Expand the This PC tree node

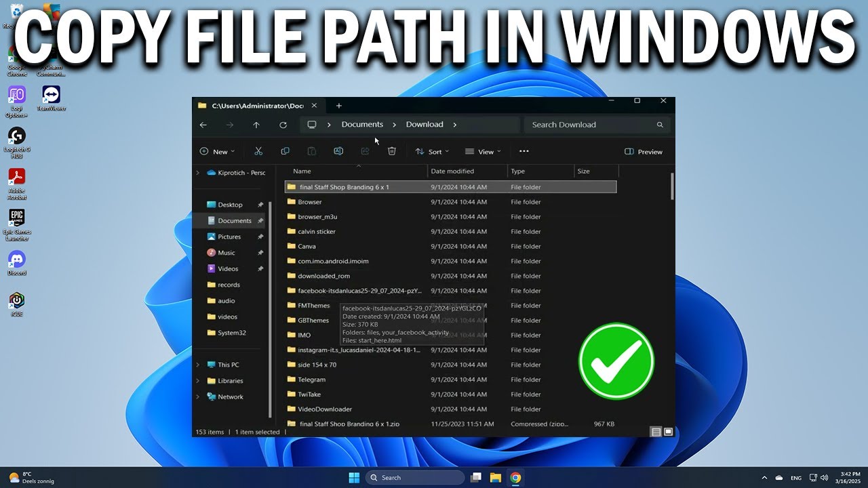pos(198,365)
